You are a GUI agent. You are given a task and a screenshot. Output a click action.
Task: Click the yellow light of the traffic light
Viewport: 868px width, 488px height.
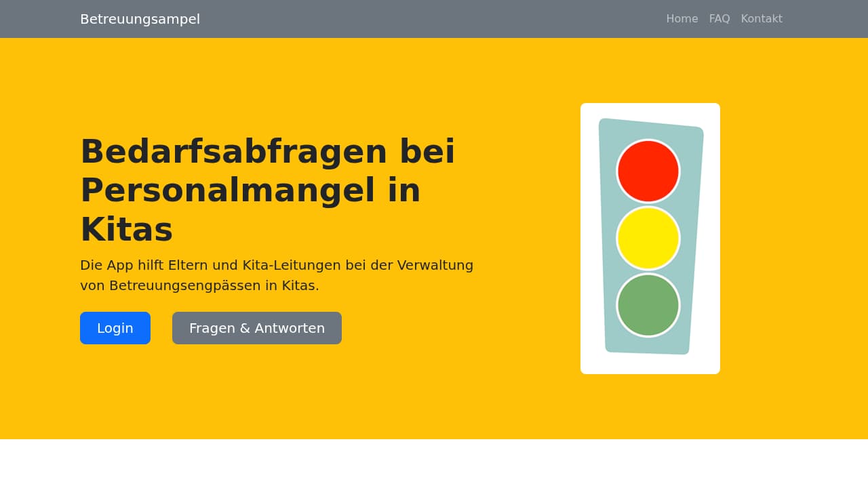pyautogui.click(x=648, y=238)
